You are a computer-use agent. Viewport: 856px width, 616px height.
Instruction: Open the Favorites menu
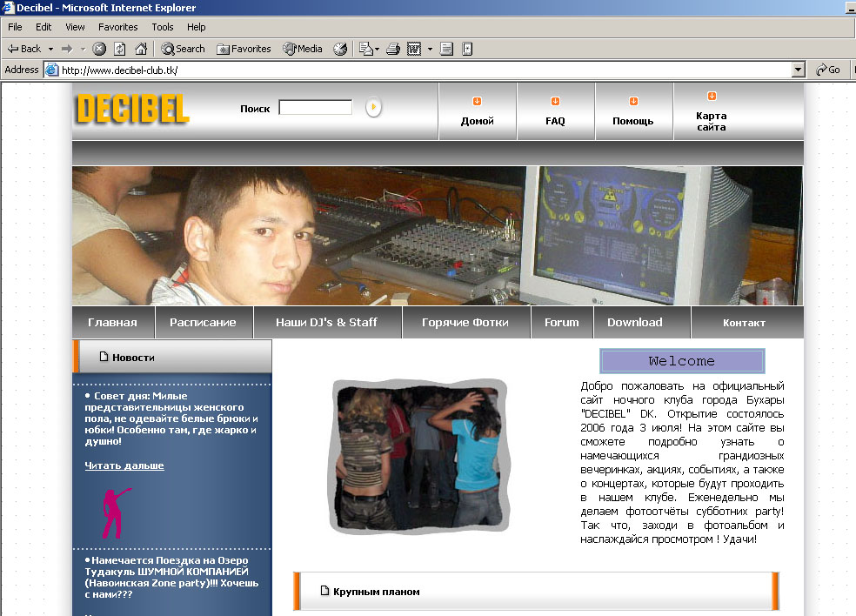coord(118,27)
